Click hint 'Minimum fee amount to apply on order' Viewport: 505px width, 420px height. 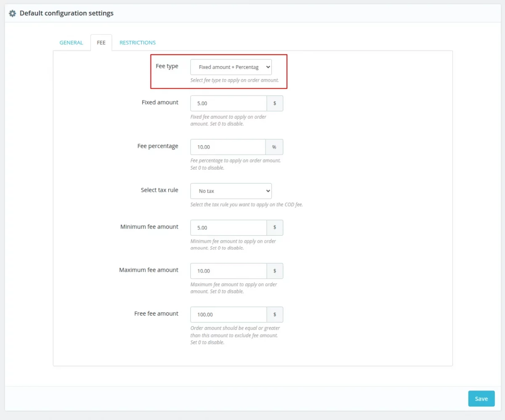[x=233, y=241]
